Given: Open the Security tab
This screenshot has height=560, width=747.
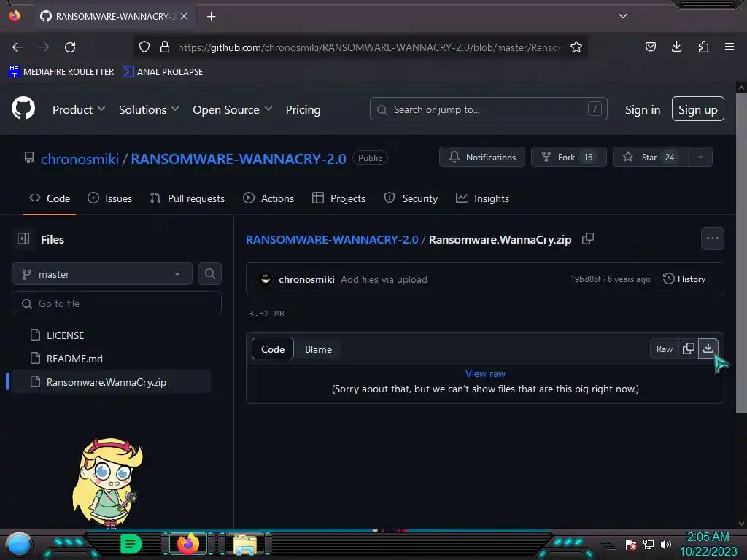Looking at the screenshot, I should (411, 198).
